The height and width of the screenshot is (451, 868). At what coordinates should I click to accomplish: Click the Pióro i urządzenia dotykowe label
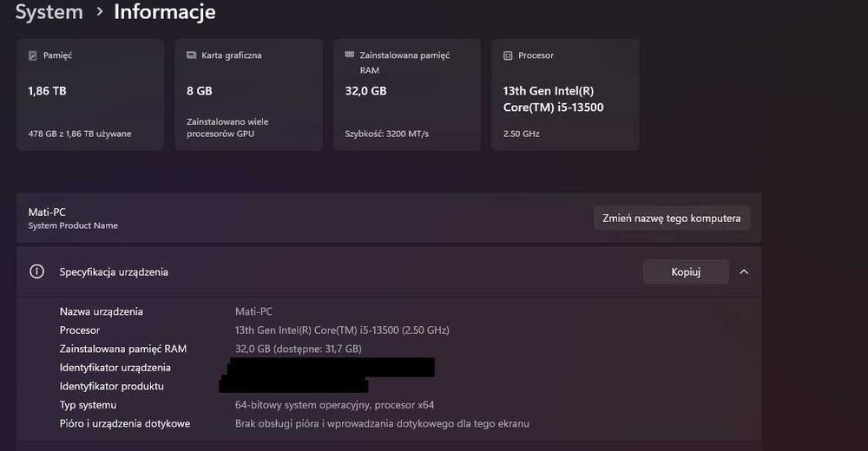125,424
